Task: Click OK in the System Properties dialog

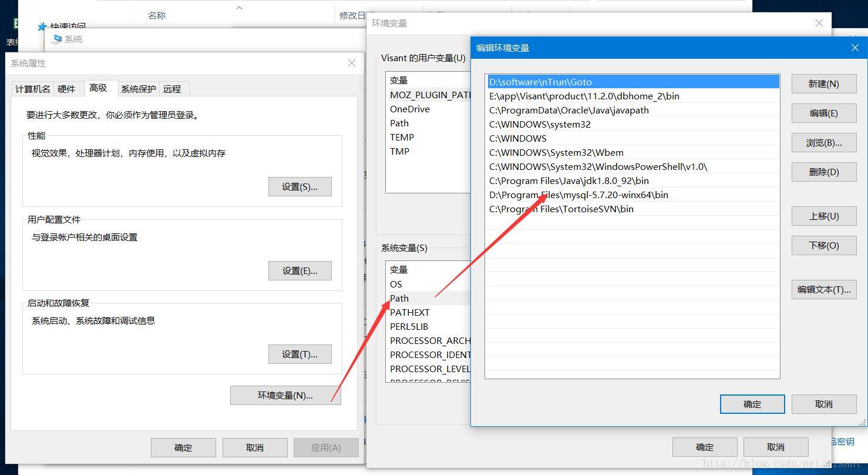Action: (x=183, y=447)
